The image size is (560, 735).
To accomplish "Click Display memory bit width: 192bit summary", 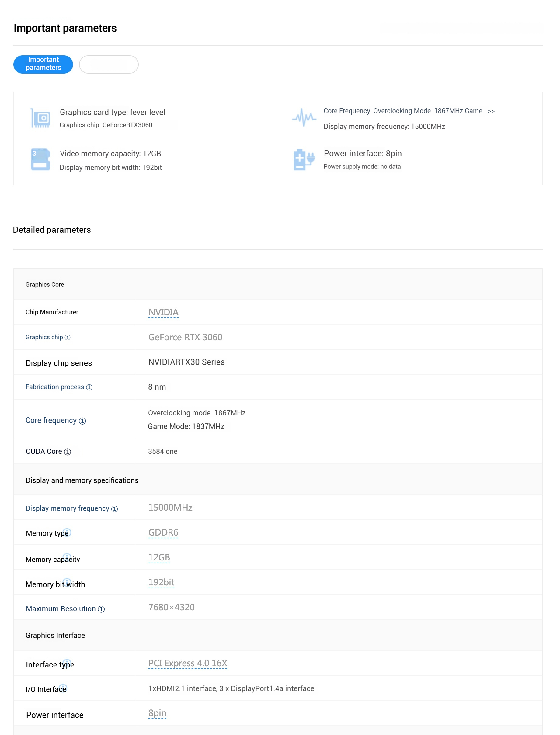I will pyautogui.click(x=111, y=168).
